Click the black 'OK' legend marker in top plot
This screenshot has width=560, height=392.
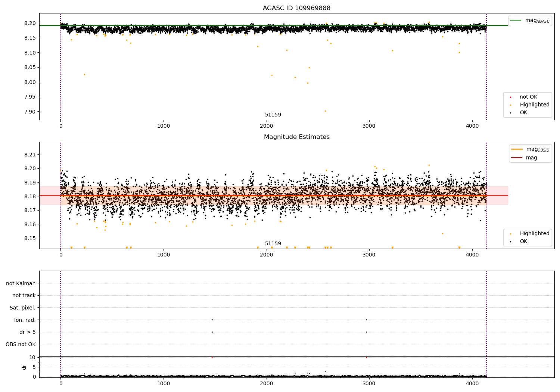pyautogui.click(x=511, y=113)
